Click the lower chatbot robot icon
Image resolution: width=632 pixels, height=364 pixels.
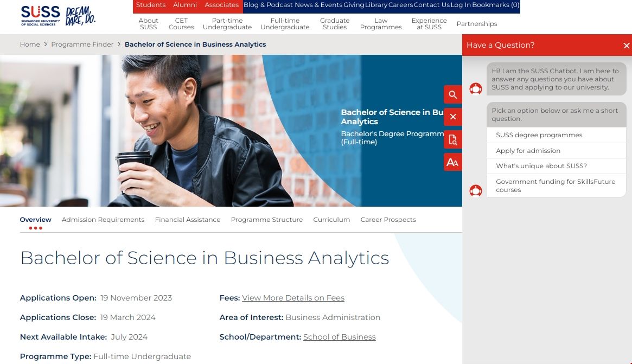click(x=476, y=190)
